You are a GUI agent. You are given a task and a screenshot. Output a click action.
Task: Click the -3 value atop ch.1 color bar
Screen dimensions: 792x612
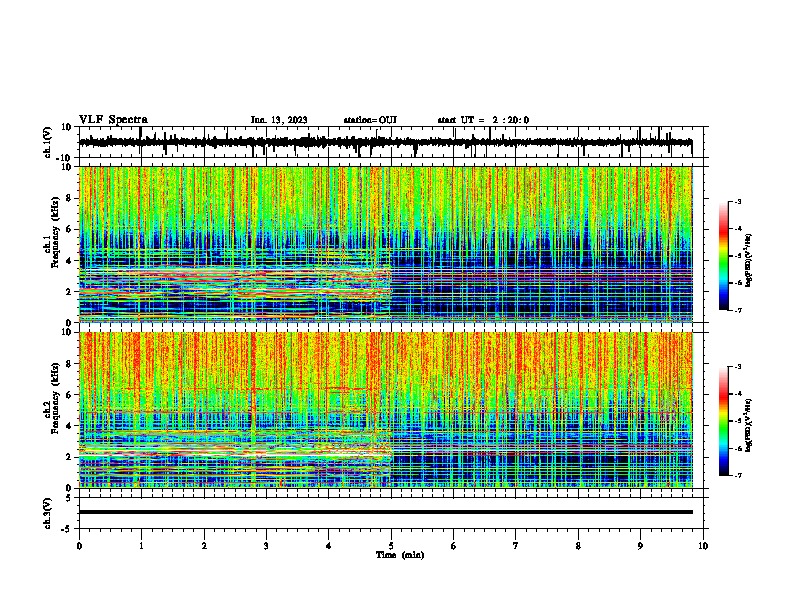point(737,201)
